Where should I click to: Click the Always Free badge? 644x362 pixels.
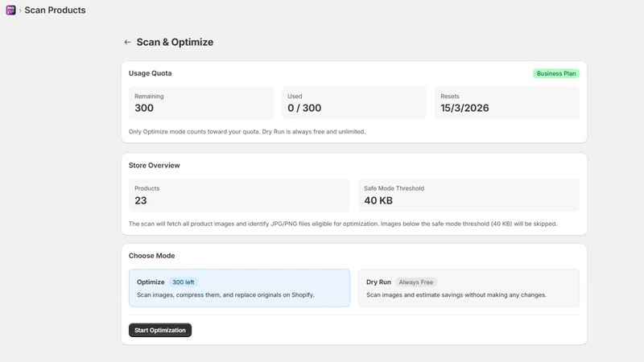point(415,282)
